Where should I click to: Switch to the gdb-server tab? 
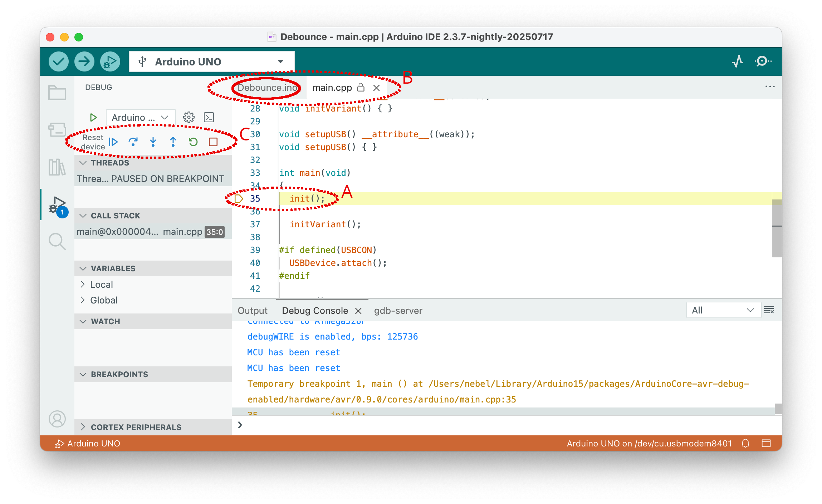point(398,311)
